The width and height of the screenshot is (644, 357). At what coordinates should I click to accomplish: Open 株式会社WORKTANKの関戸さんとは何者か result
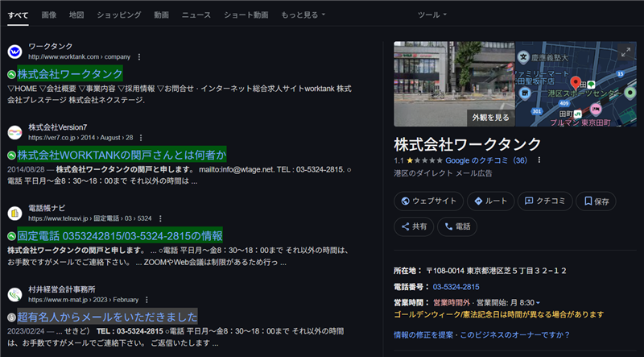122,155
